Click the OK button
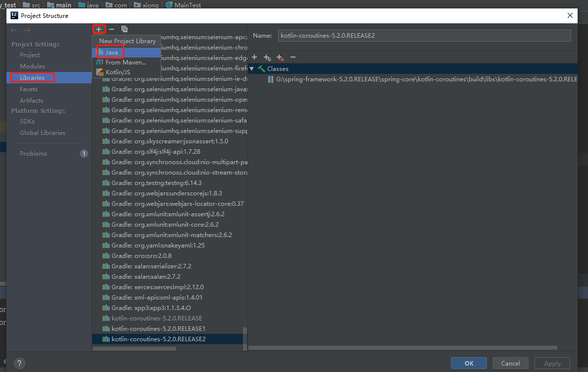 click(x=469, y=363)
